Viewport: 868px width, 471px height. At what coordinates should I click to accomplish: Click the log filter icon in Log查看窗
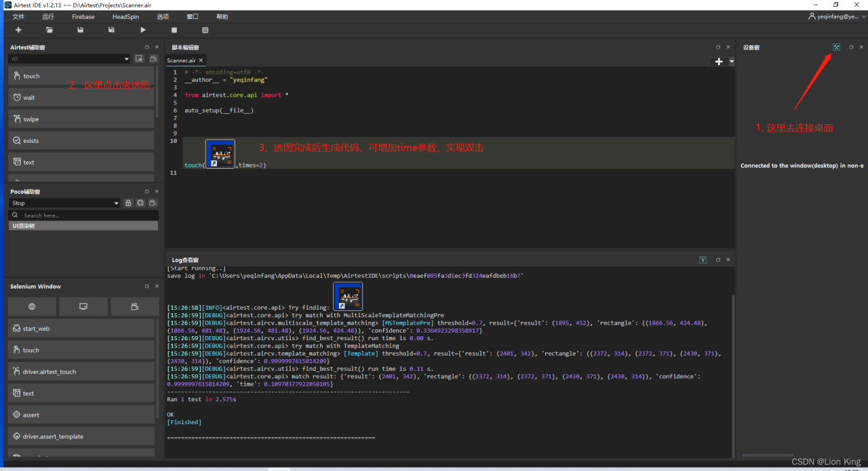point(703,260)
